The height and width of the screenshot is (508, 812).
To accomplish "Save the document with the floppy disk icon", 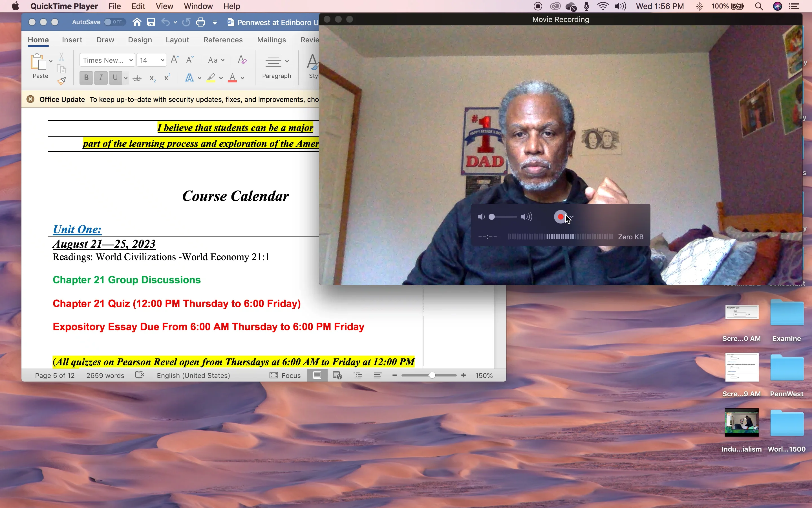I will pos(151,22).
